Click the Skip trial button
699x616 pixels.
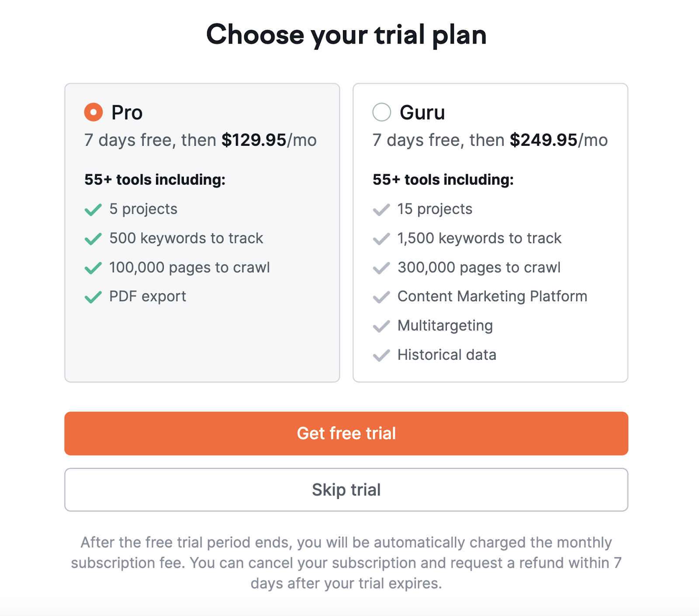point(346,489)
